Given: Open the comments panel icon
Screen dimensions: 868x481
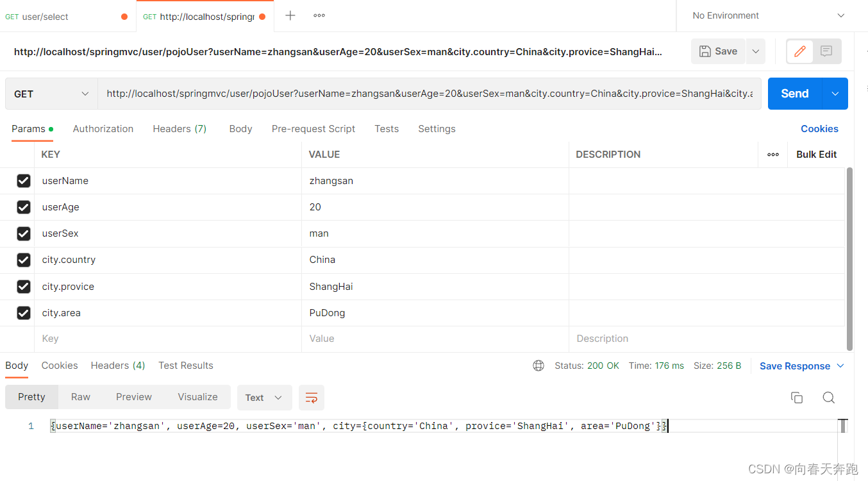Looking at the screenshot, I should pos(826,51).
